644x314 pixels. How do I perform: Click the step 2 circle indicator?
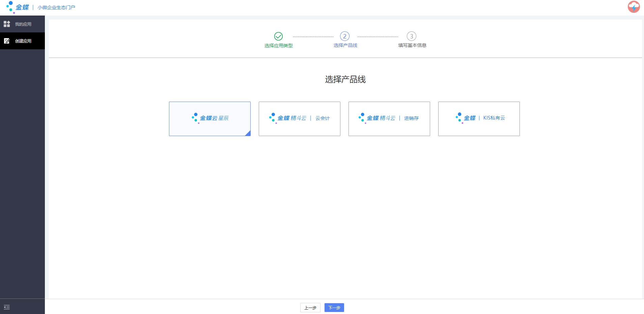(x=344, y=36)
